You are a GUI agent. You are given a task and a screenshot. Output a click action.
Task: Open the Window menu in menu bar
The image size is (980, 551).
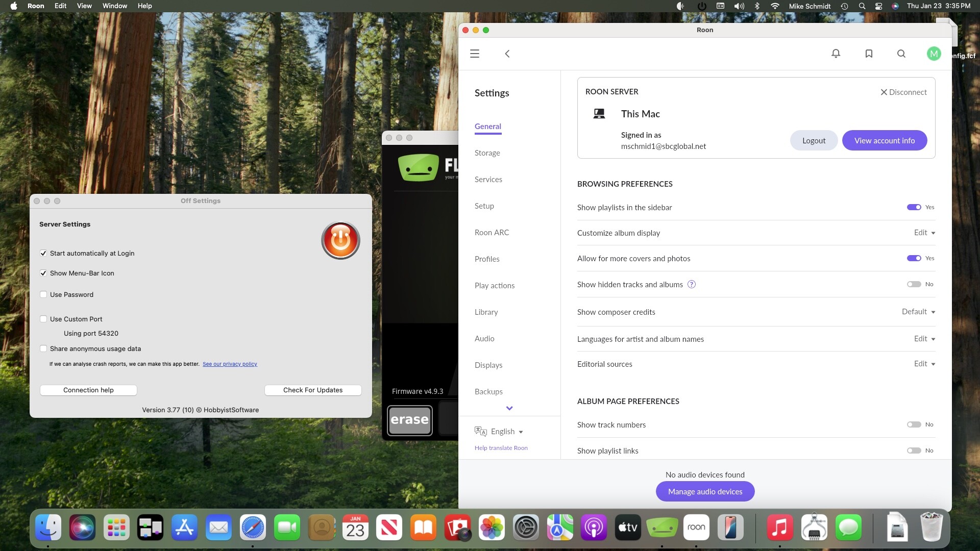pyautogui.click(x=114, y=6)
